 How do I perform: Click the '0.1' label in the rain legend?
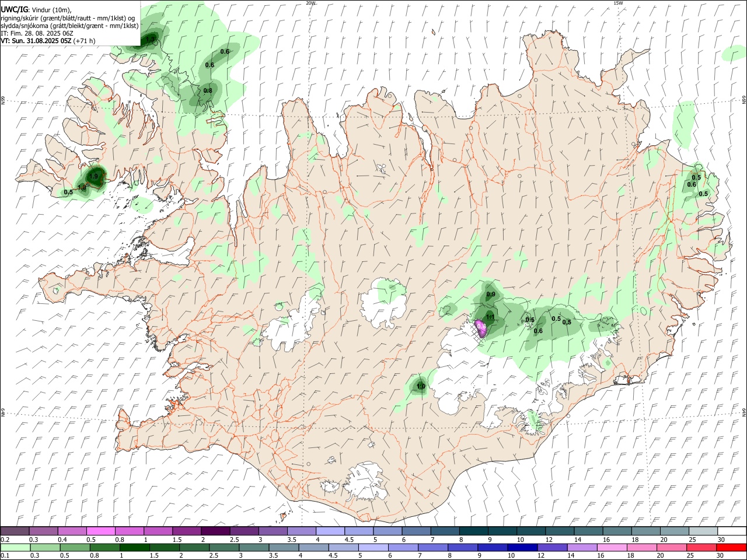click(5, 556)
